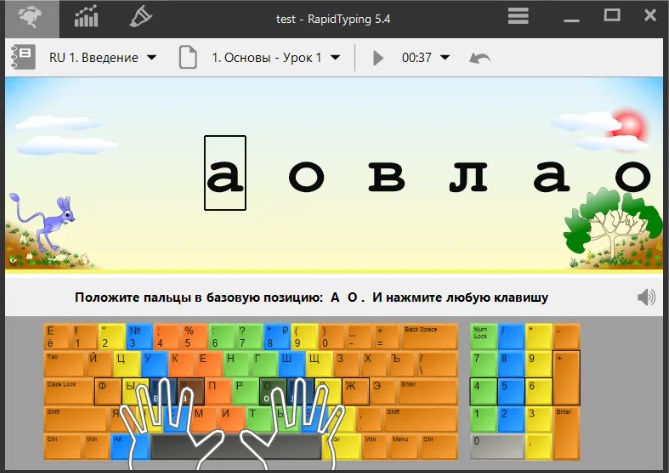Viewport: 669px width, 473px height.
Task: Click the restart lesson undo arrow
Action: tap(480, 57)
